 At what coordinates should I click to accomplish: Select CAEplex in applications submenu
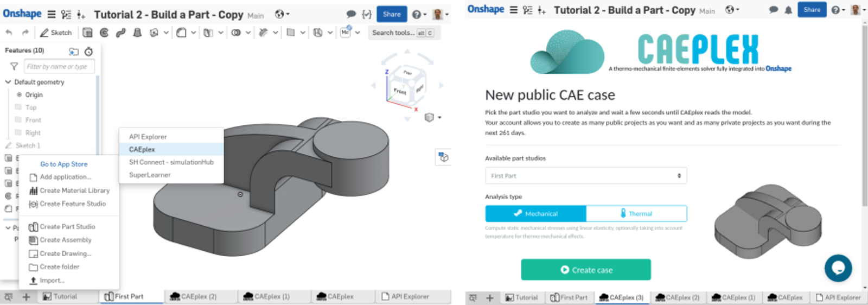click(x=142, y=149)
